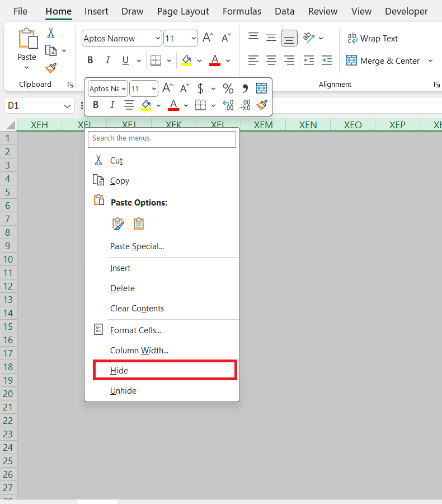This screenshot has width=442, height=504.
Task: Select Bottom Align in ribbon
Action: pos(289,38)
